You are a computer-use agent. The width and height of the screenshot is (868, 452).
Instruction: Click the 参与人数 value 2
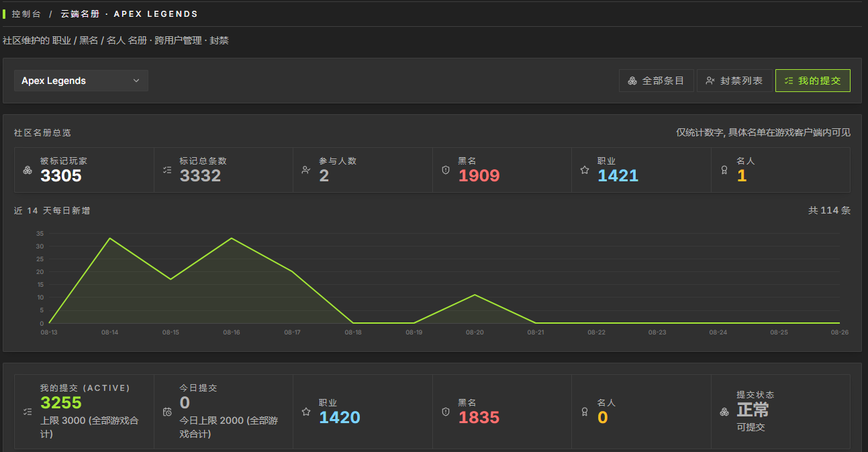tap(324, 176)
